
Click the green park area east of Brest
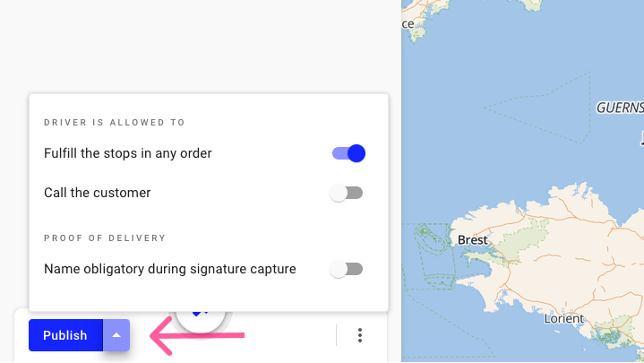tap(526, 238)
